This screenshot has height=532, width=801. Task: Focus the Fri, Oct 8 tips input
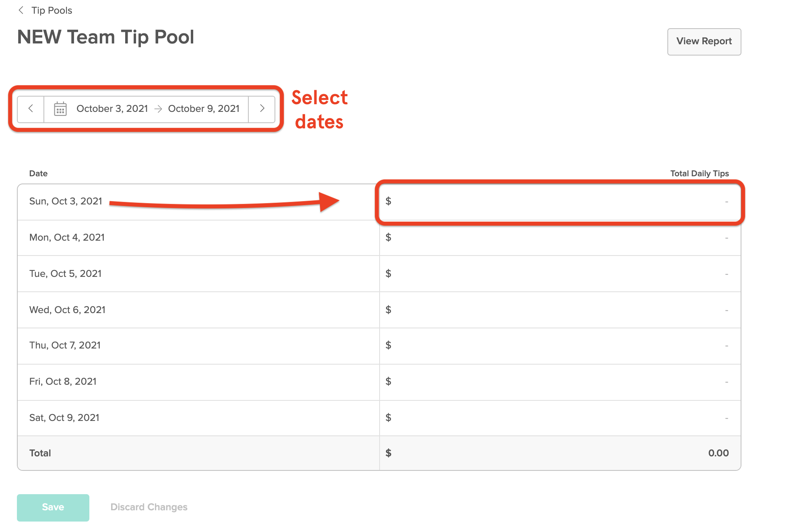point(559,381)
